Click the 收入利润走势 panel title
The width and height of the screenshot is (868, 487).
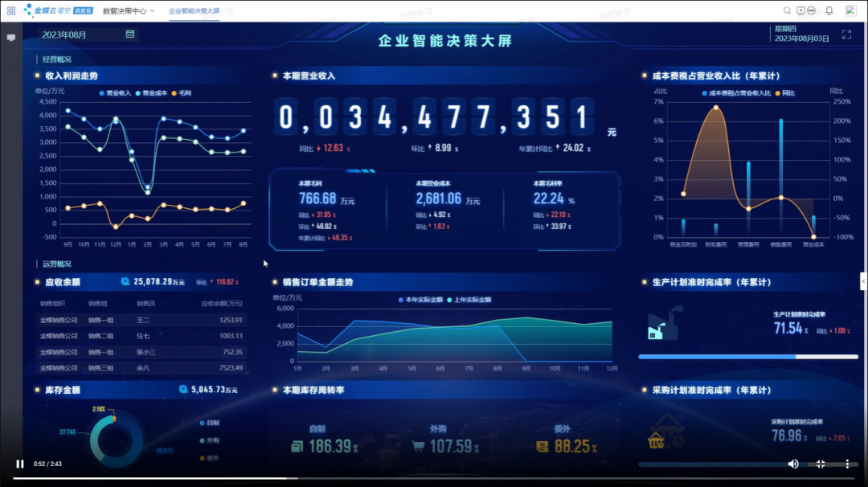point(72,76)
